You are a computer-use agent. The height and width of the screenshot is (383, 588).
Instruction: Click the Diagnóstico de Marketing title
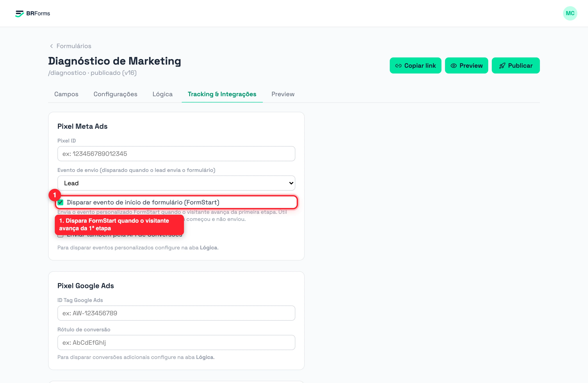[114, 61]
